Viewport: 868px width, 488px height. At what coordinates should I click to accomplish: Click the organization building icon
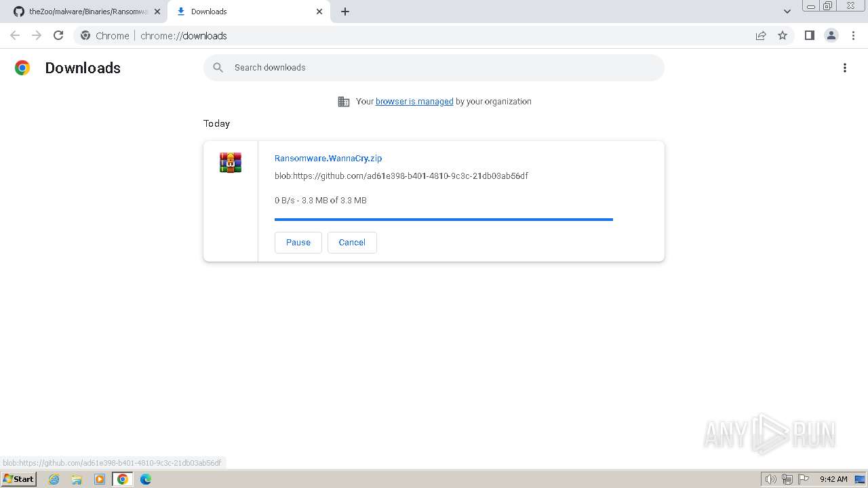(344, 102)
